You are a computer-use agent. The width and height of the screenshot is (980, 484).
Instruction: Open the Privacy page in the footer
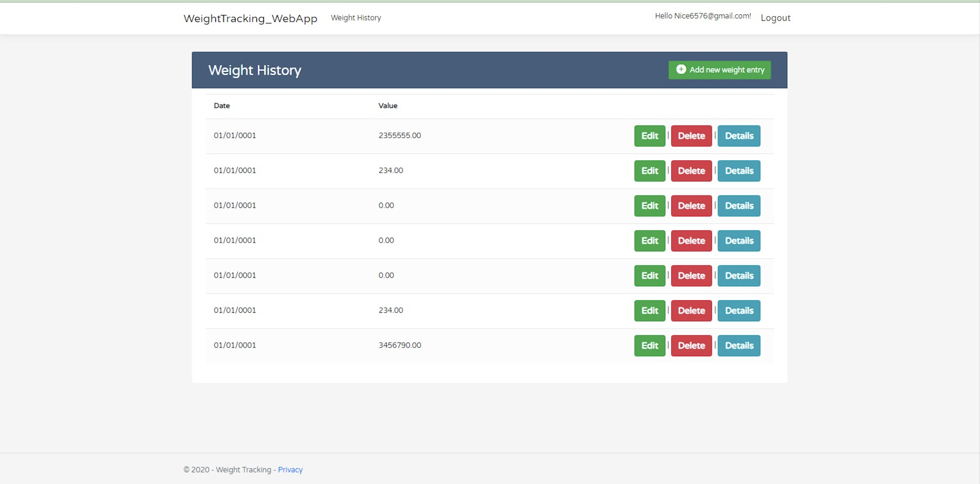click(x=290, y=470)
